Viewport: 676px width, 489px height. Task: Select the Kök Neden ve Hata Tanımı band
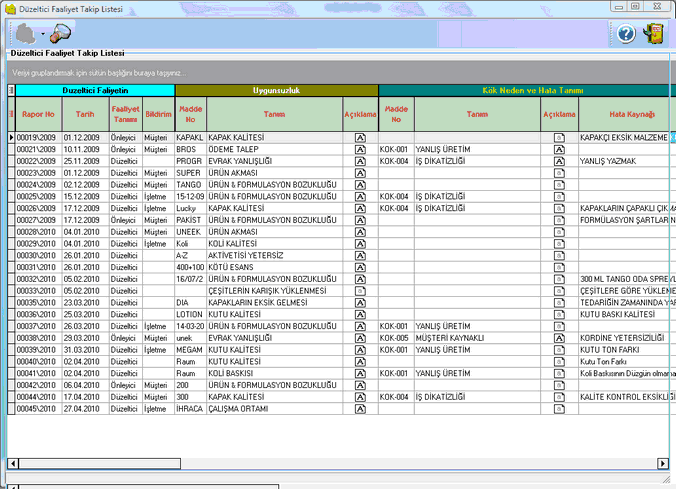[x=527, y=90]
